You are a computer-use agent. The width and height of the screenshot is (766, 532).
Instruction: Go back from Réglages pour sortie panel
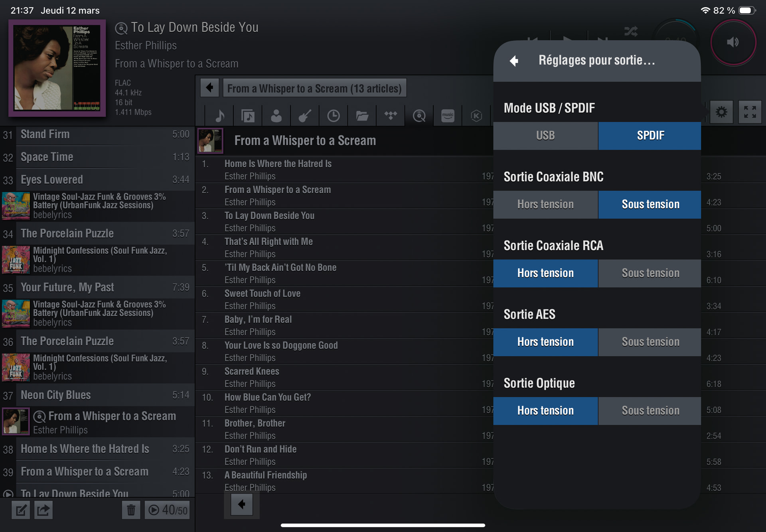pyautogui.click(x=514, y=61)
